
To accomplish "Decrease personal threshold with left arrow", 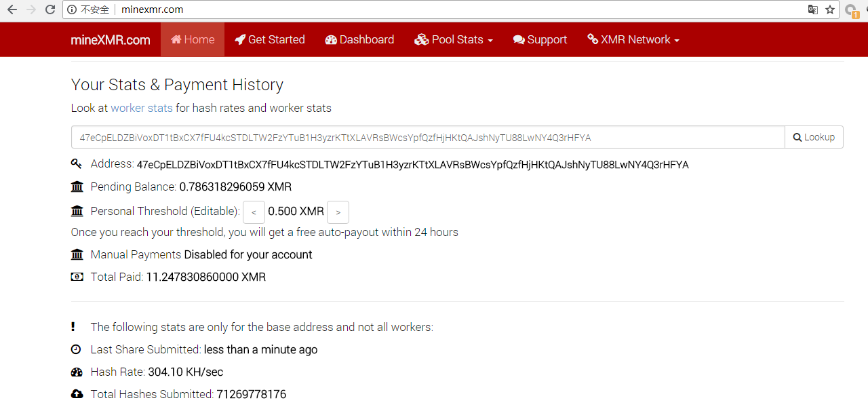I will [254, 212].
